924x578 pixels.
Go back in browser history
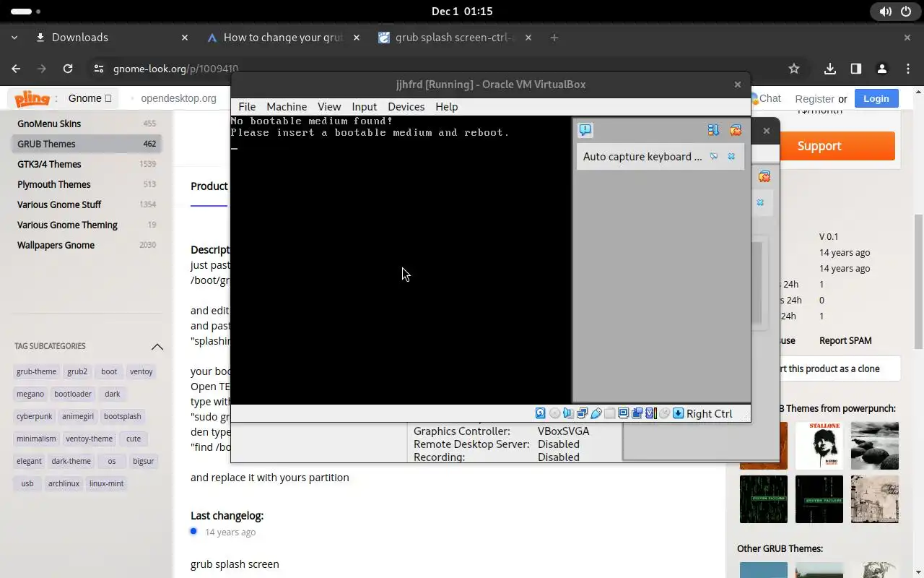click(x=16, y=69)
